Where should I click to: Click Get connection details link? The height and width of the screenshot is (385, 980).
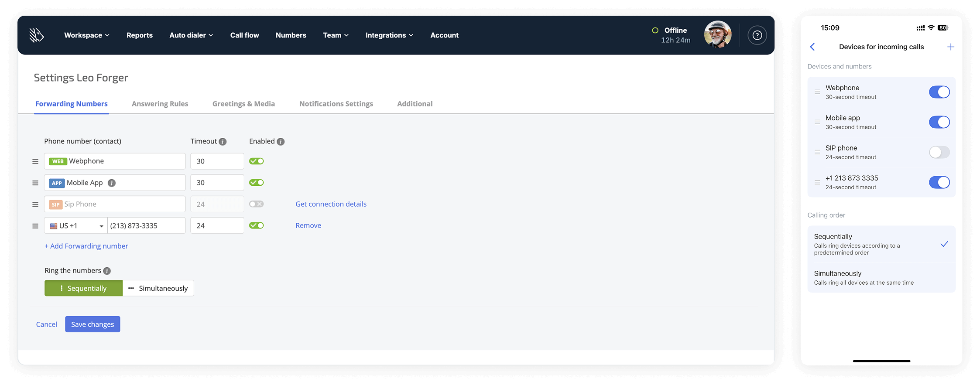(331, 204)
